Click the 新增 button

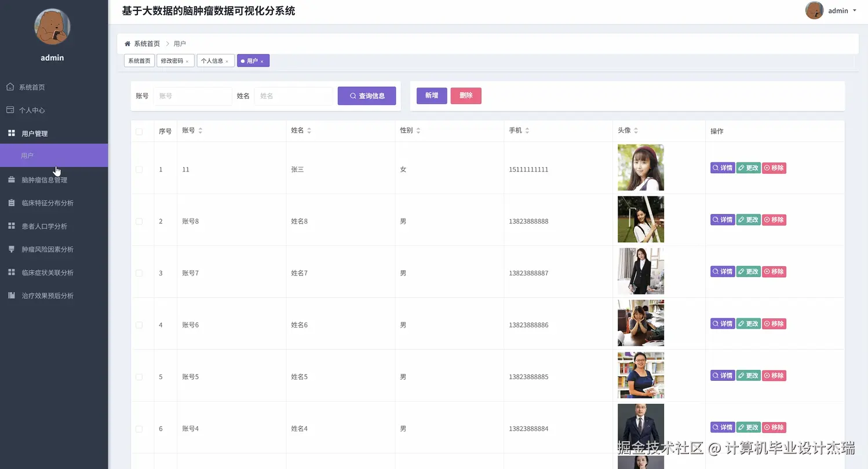tap(432, 96)
